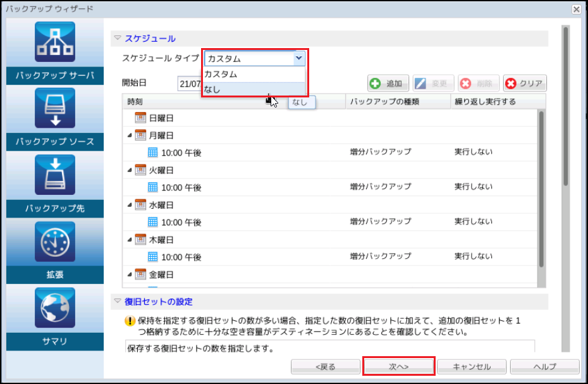
Task: Collapse the 火曜日 tree node
Action: 130,170
